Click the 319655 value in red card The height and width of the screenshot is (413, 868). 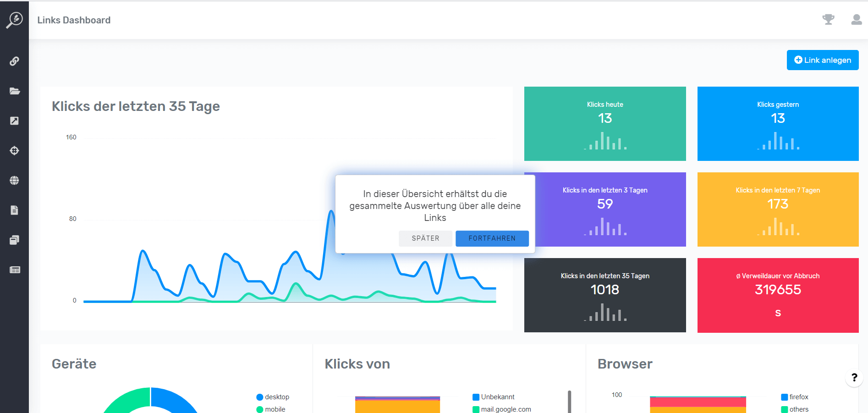point(778,290)
